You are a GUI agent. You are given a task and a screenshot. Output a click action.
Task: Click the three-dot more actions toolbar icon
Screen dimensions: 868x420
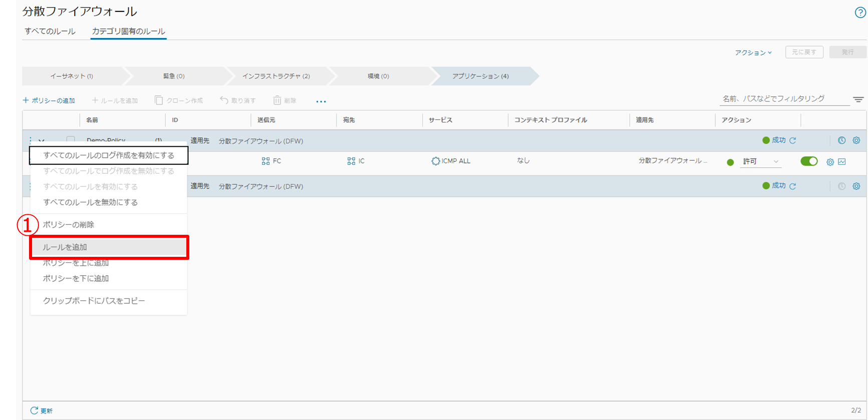(x=321, y=101)
